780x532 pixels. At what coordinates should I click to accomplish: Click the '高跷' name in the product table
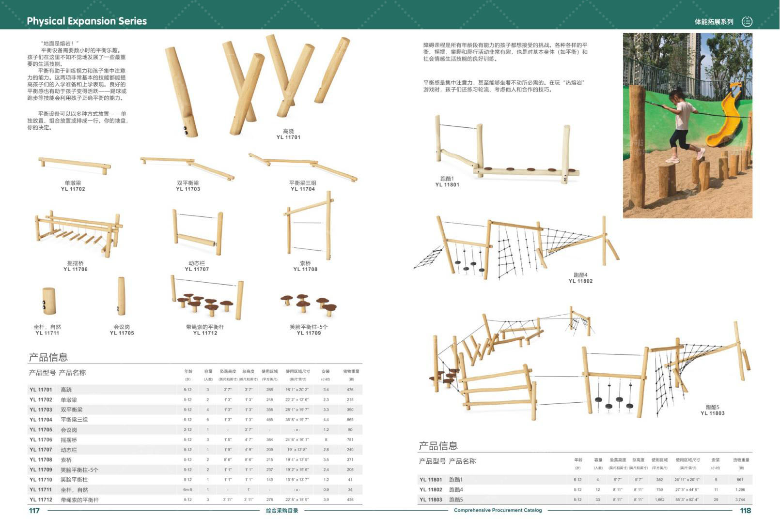tap(66, 390)
